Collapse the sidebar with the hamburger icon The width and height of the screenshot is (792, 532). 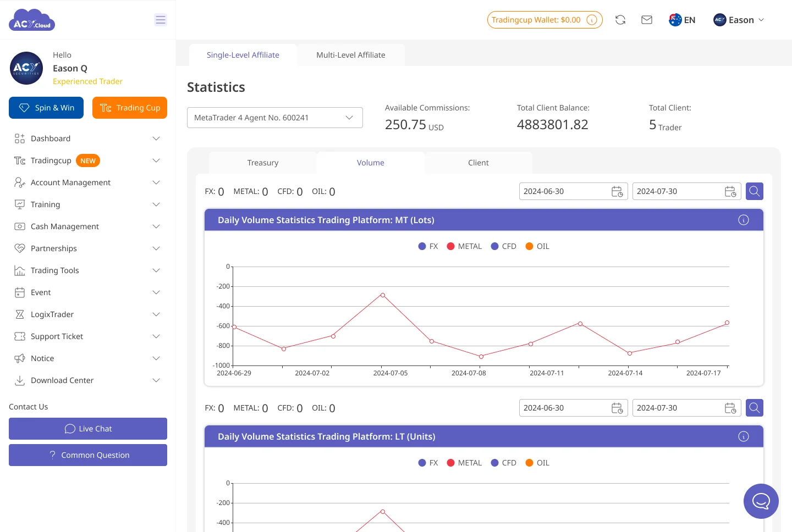click(161, 20)
